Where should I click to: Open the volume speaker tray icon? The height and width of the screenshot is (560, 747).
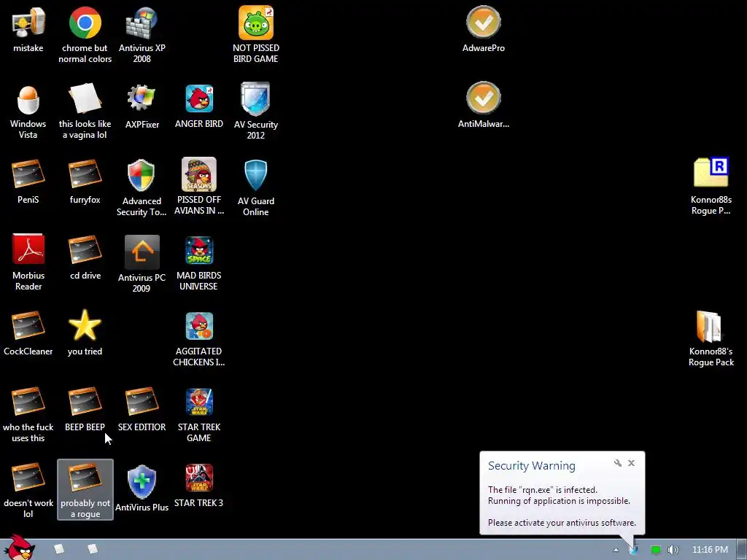673,550
